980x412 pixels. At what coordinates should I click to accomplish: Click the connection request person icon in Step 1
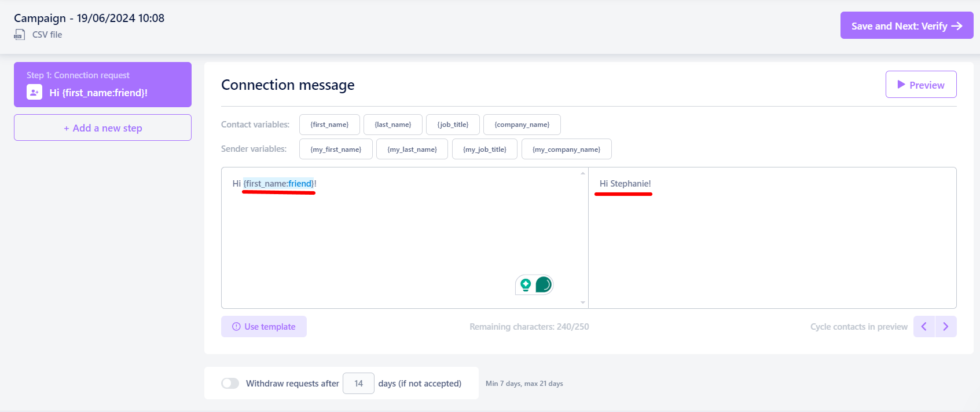[34, 92]
